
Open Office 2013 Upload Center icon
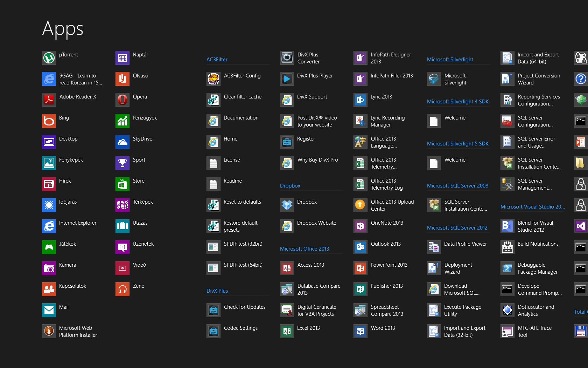click(360, 205)
